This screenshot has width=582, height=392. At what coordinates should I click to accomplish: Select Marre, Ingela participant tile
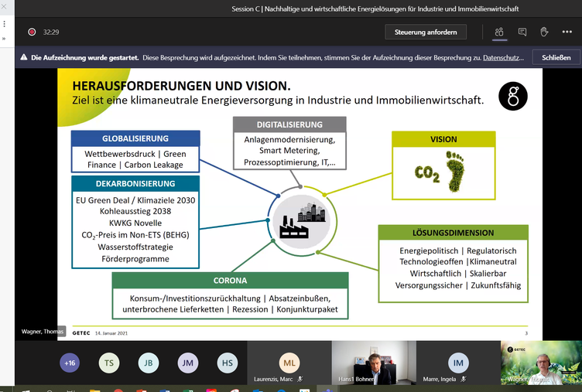(458, 363)
